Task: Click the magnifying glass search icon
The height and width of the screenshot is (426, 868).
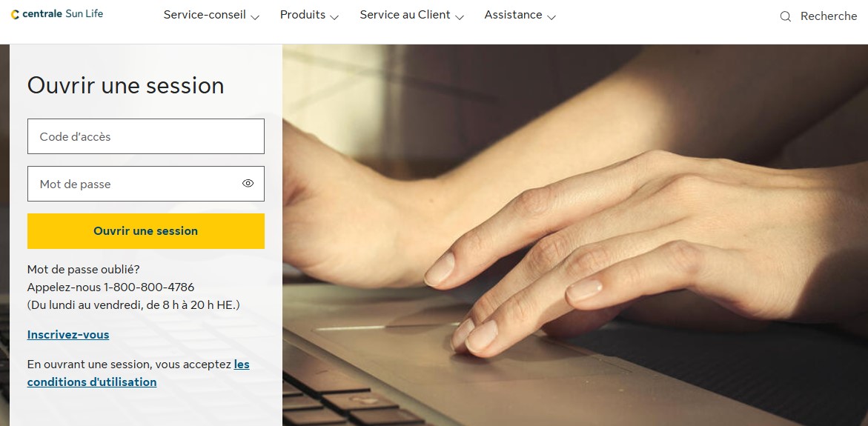Action: [x=785, y=16]
